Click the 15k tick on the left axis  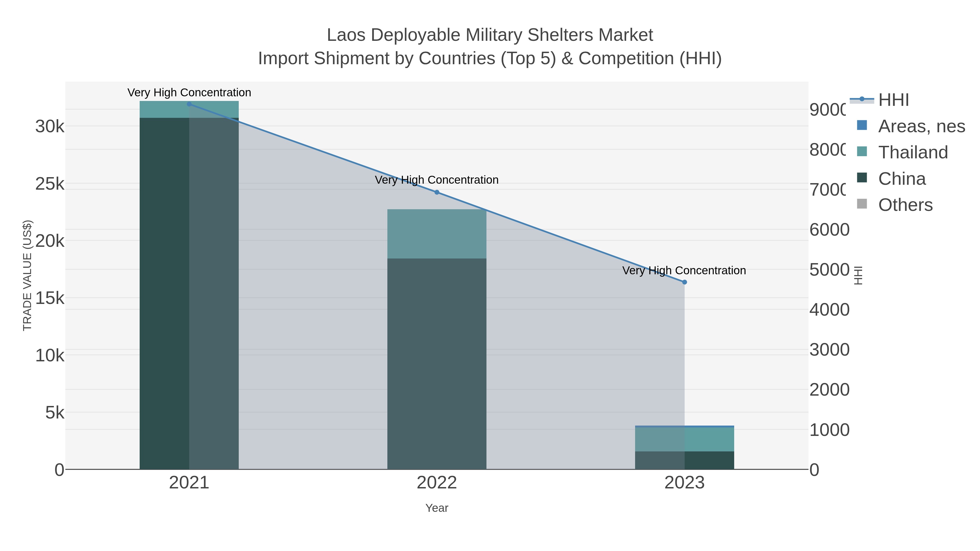click(x=50, y=298)
